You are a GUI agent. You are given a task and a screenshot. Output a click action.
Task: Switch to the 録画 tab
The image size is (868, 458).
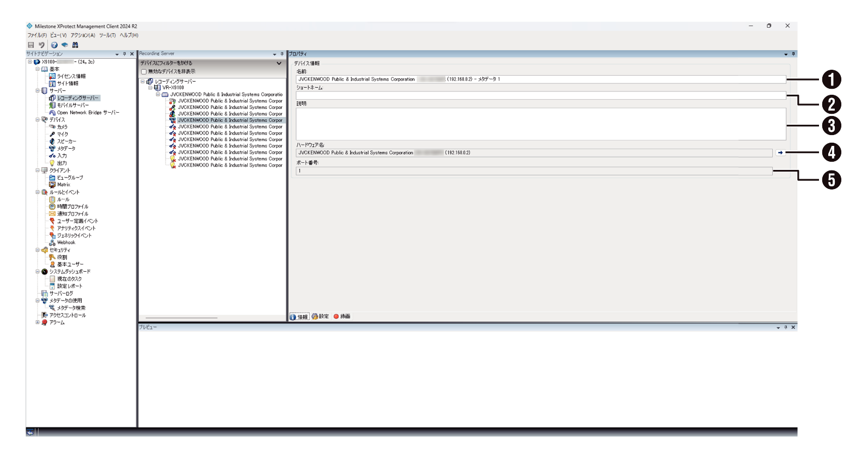342,316
